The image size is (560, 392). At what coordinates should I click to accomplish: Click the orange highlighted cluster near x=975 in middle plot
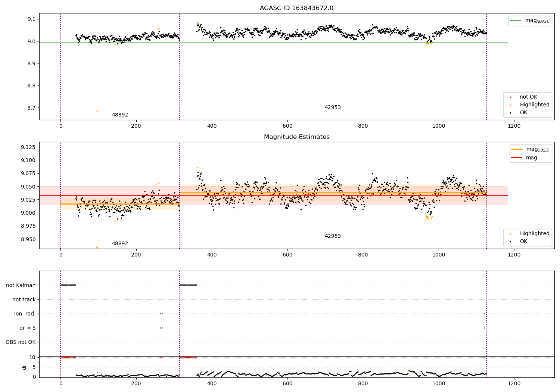pyautogui.click(x=429, y=217)
